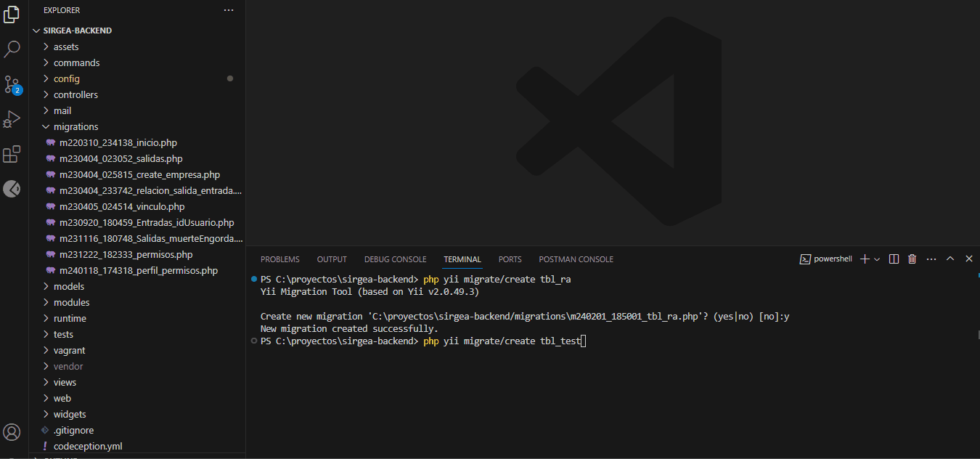Collapse the SIRGEA-BACKEND root folder

point(137,31)
